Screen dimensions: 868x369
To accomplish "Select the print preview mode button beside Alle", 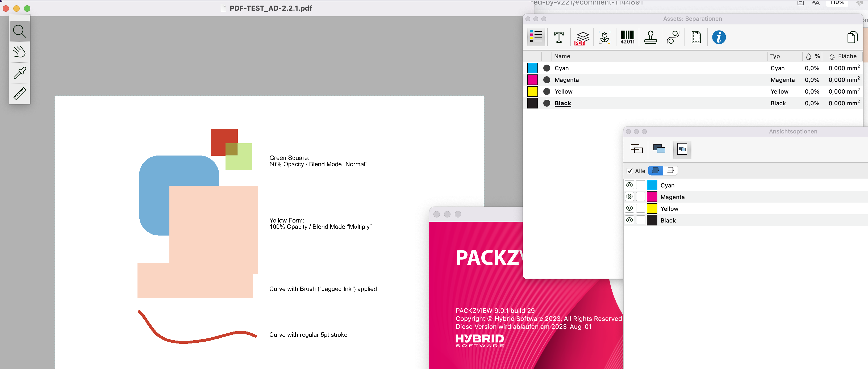I will 670,170.
